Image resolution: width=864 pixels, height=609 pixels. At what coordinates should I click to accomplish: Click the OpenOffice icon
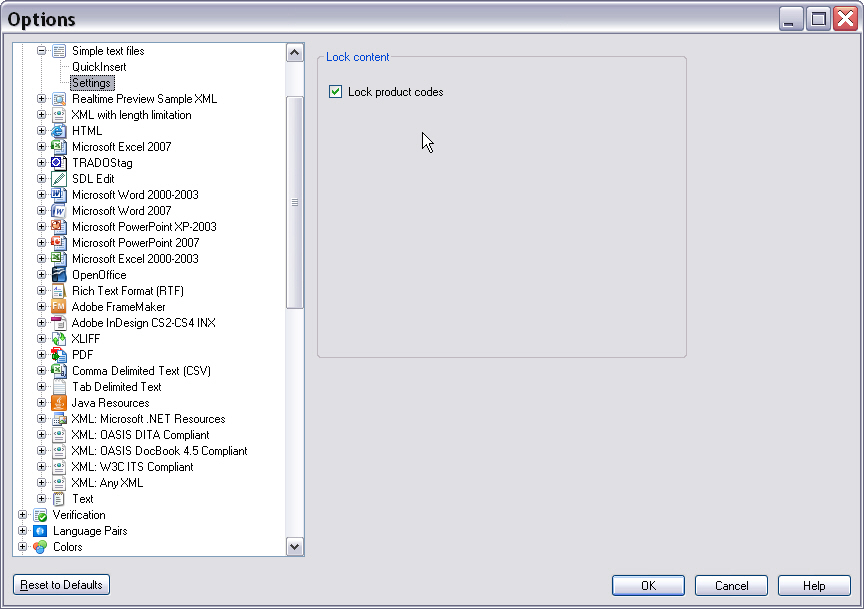click(x=59, y=275)
